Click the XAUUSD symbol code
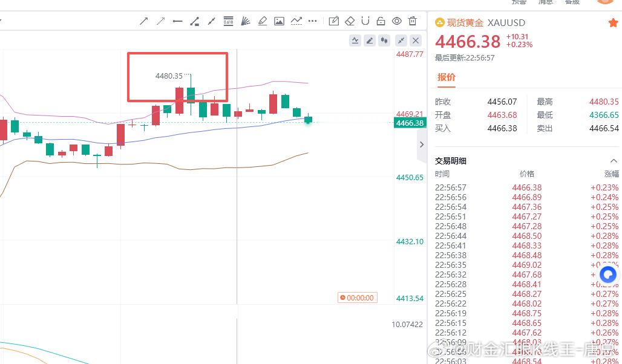622x364 pixels. pos(506,22)
